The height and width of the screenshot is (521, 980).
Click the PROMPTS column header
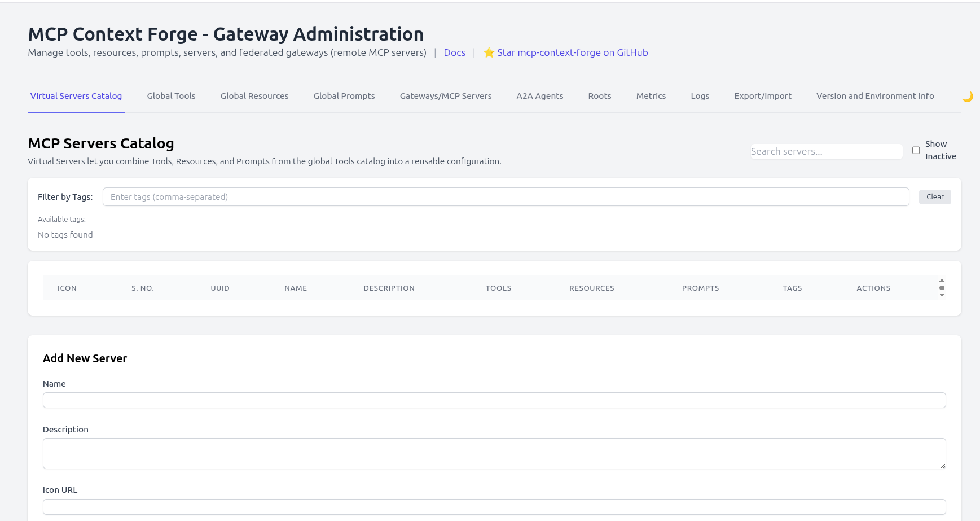[700, 288]
